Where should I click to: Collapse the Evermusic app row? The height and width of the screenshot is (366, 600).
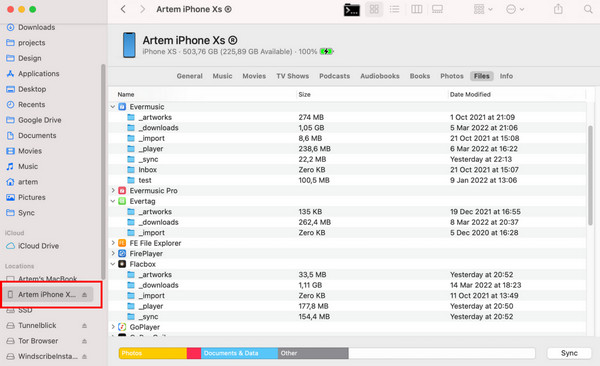pyautogui.click(x=113, y=107)
